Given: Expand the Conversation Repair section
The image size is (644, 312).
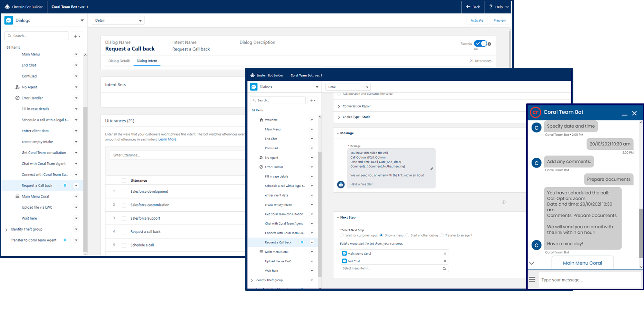Looking at the screenshot, I should pos(339,107).
